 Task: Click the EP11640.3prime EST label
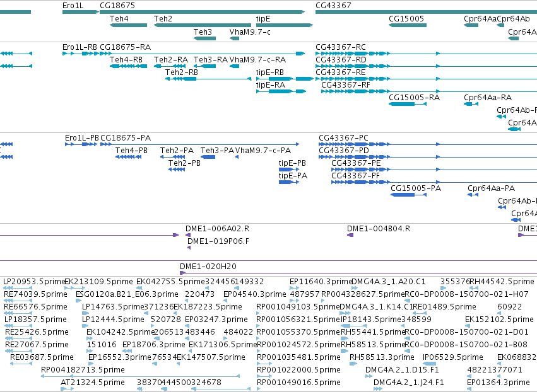pyautogui.click(x=321, y=282)
